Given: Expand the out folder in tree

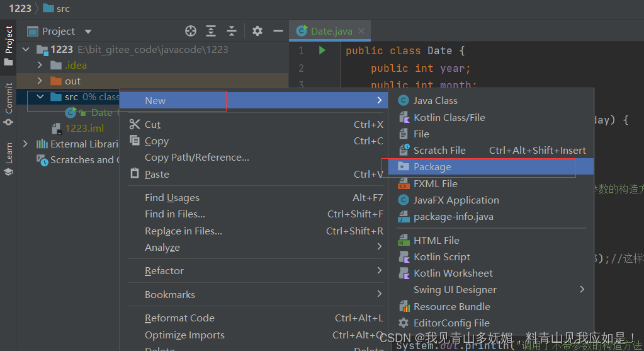Looking at the screenshot, I should point(40,81).
